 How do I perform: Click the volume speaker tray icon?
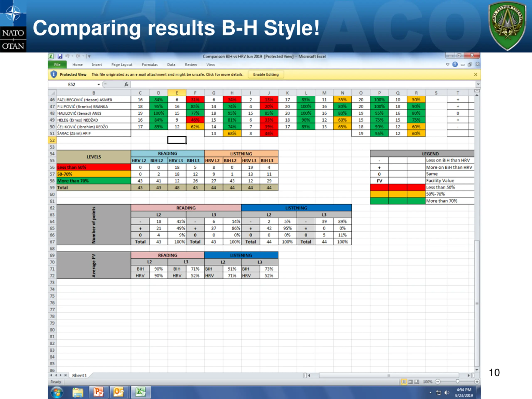pyautogui.click(x=447, y=393)
